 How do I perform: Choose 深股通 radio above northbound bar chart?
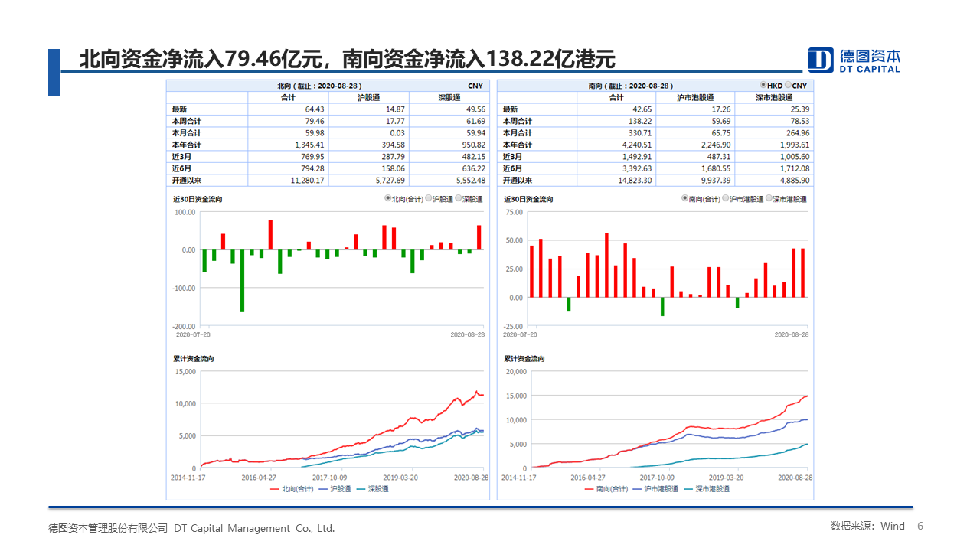(459, 198)
